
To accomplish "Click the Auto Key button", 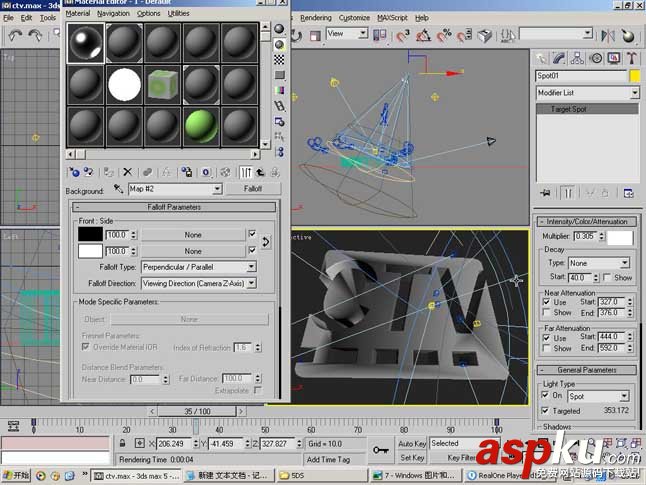I will [x=412, y=443].
